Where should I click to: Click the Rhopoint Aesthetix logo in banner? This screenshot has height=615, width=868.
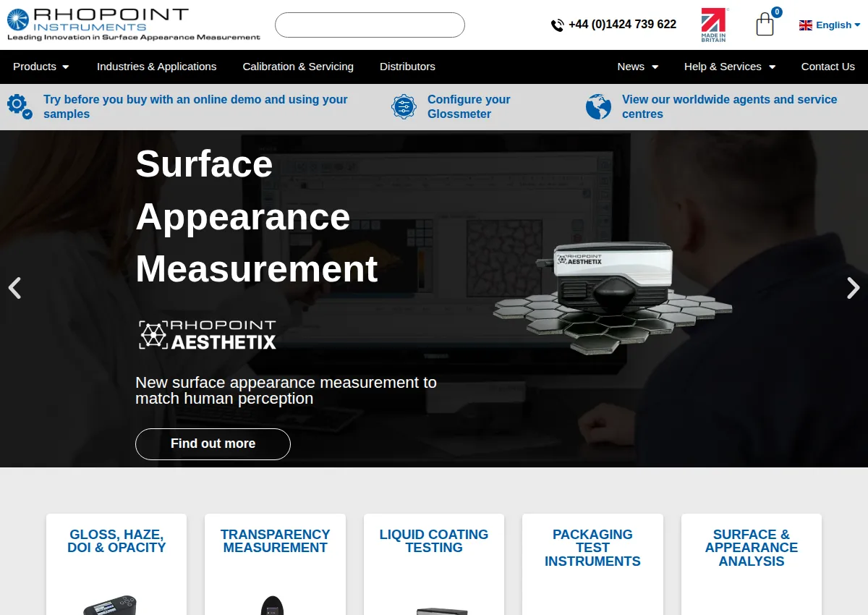click(208, 335)
